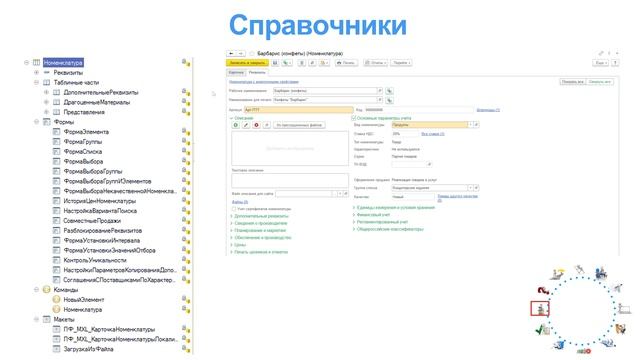Collapse the Номенклатура root tree node
This screenshot has height=360, width=640.
click(27, 62)
